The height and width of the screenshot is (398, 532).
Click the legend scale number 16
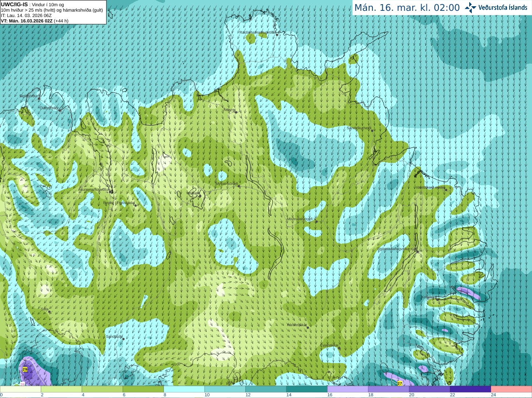tap(330, 395)
